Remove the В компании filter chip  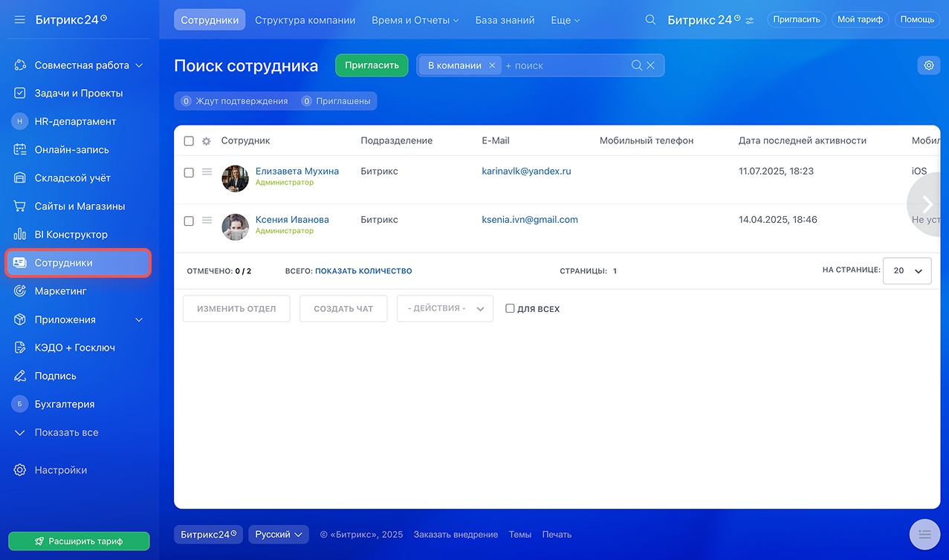492,65
